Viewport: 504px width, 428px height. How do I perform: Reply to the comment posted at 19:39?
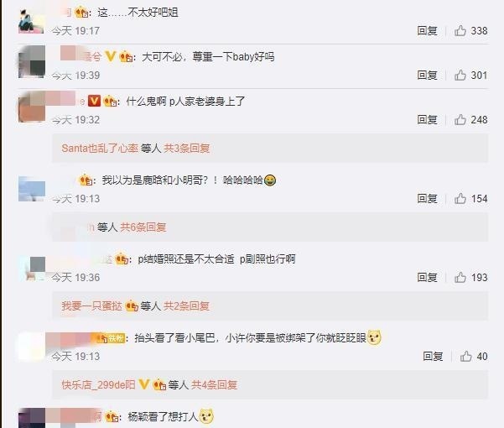click(427, 76)
